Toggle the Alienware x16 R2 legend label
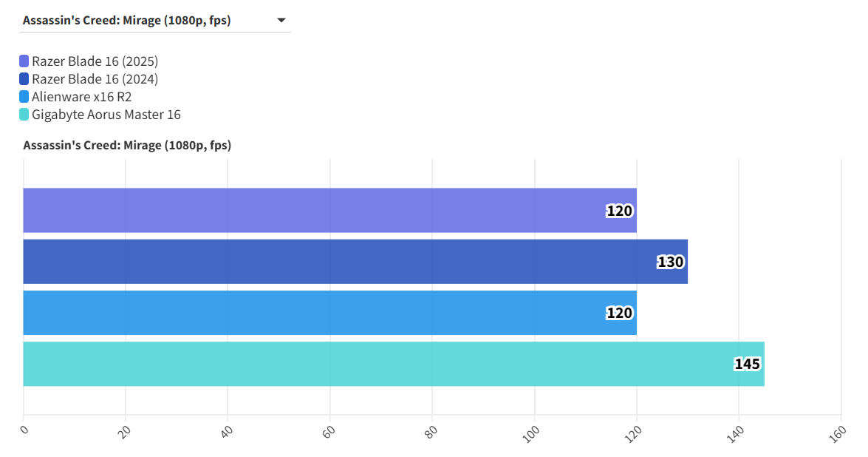This screenshot has width=868, height=457. pyautogui.click(x=81, y=97)
